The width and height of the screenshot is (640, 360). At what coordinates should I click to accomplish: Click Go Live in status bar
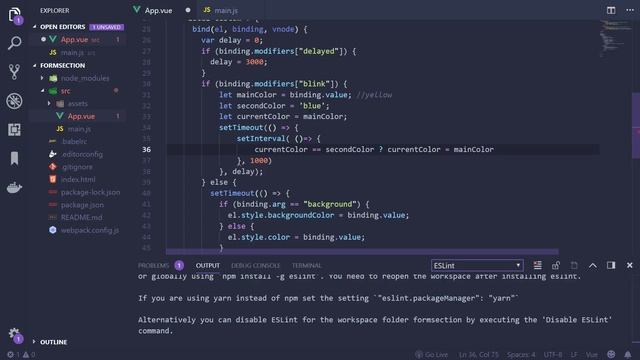pyautogui.click(x=431, y=355)
